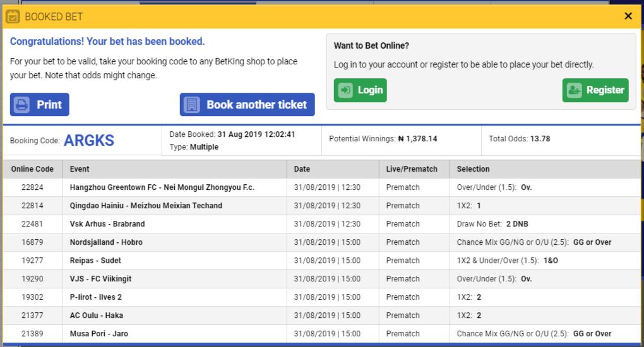Click the 1X2 & Under/Over 1&O selection
This screenshot has width=644, height=347.
507,261
